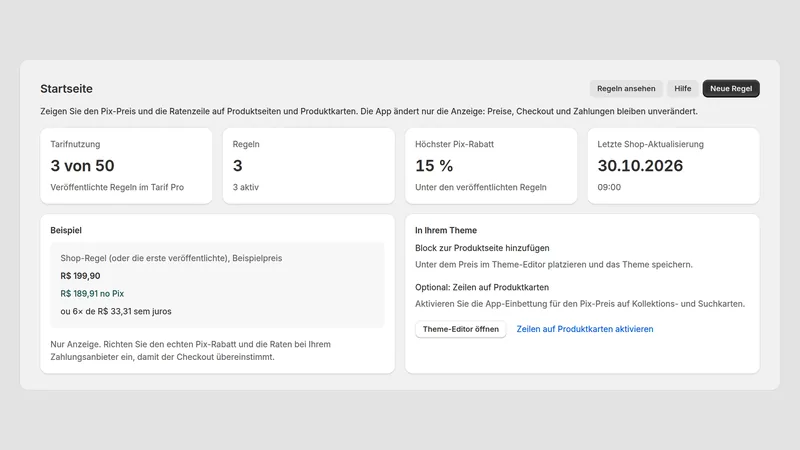Image resolution: width=800 pixels, height=450 pixels.
Task: Click the price R$ 199,90
Action: pyautogui.click(x=80, y=276)
